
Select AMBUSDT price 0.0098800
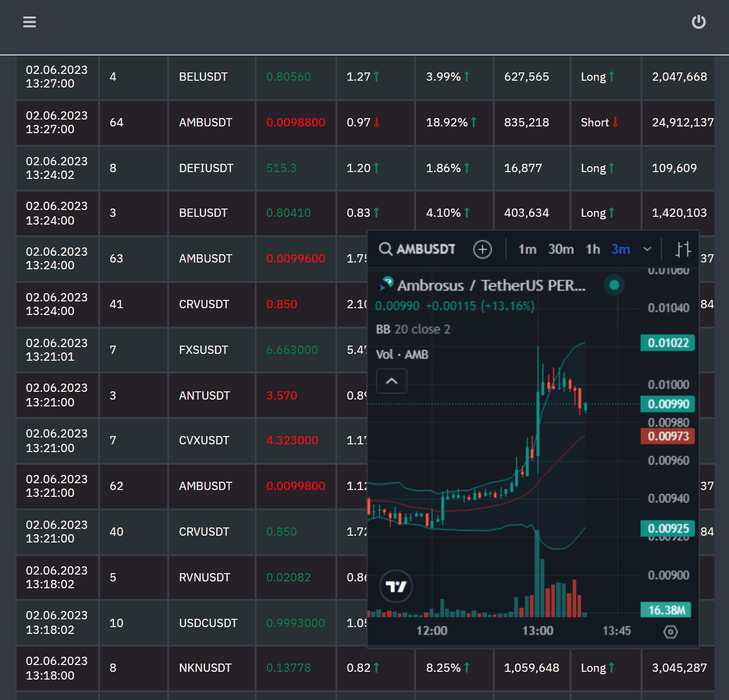click(295, 122)
